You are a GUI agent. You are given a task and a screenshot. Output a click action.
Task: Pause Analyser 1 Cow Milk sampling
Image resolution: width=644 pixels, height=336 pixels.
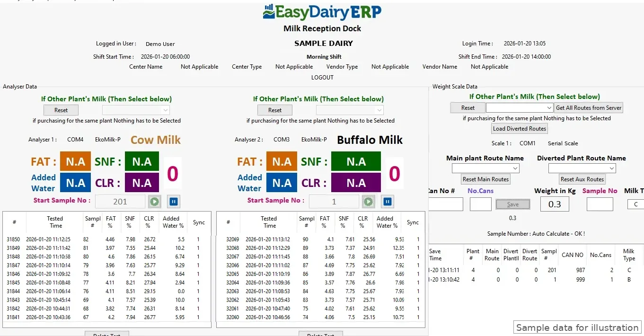click(x=174, y=202)
